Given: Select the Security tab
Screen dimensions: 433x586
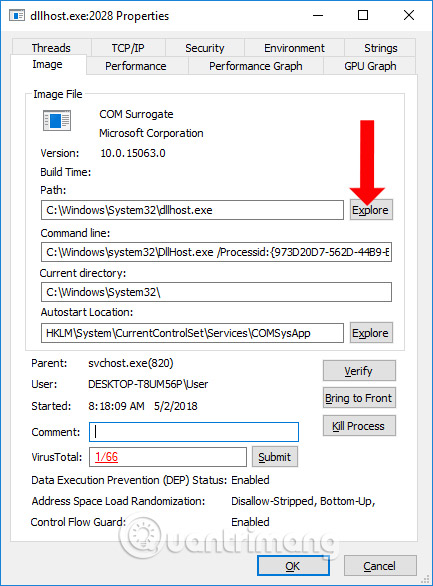Looking at the screenshot, I should 205,48.
